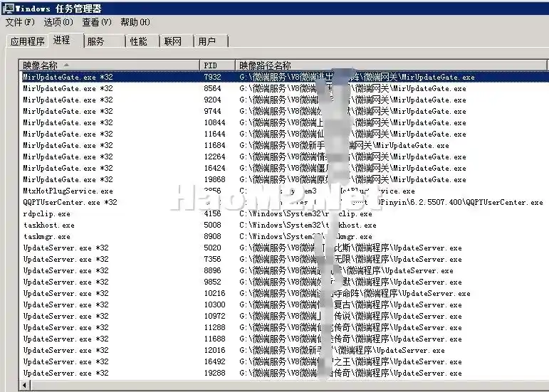Select UpdateServer.exe row with PID 8896
549x392 pixels.
[x=284, y=270]
